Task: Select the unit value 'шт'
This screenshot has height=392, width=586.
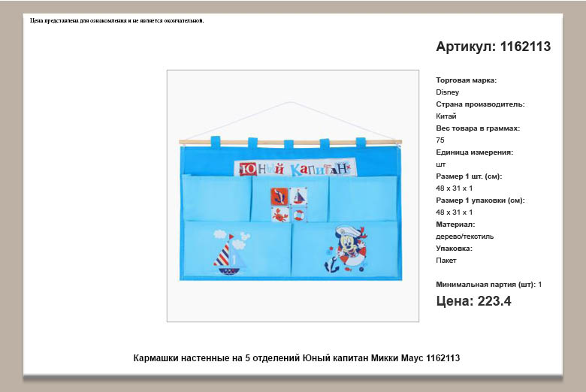Action: pyautogui.click(x=440, y=164)
